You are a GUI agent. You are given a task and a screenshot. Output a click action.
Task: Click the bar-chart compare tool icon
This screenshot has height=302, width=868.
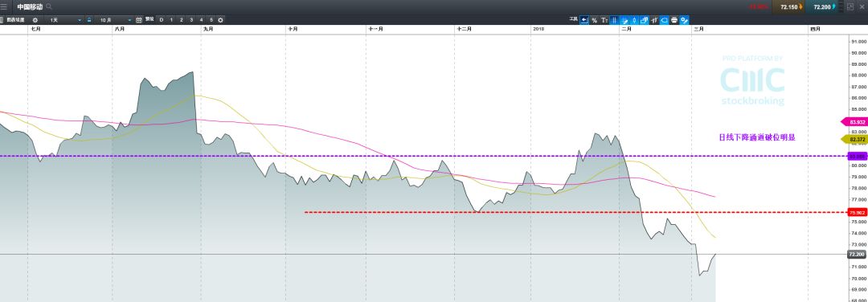[x=654, y=20]
